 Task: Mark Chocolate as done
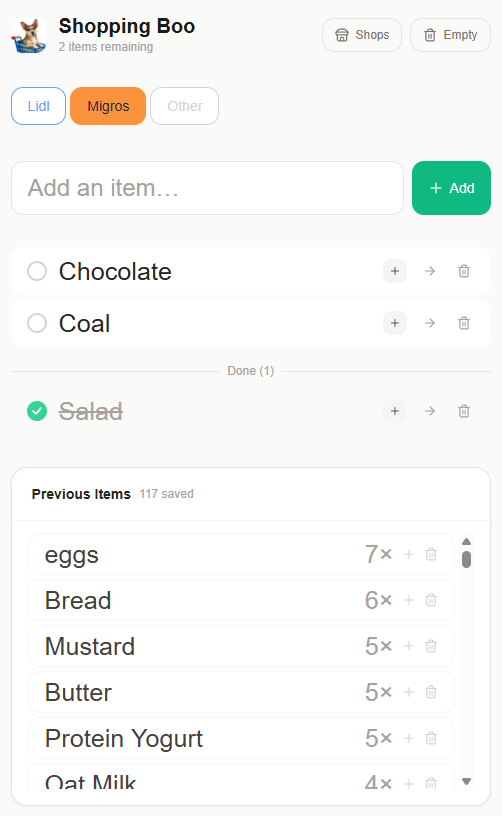coord(37,271)
